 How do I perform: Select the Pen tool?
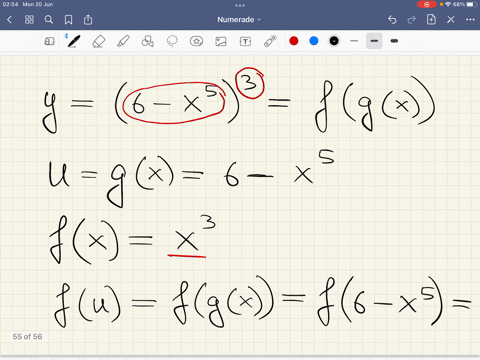coord(73,41)
